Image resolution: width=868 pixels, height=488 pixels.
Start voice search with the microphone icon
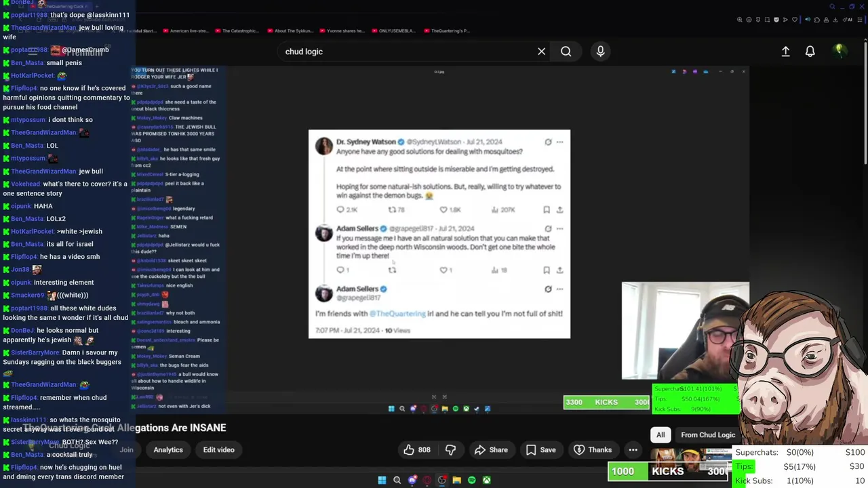(600, 52)
